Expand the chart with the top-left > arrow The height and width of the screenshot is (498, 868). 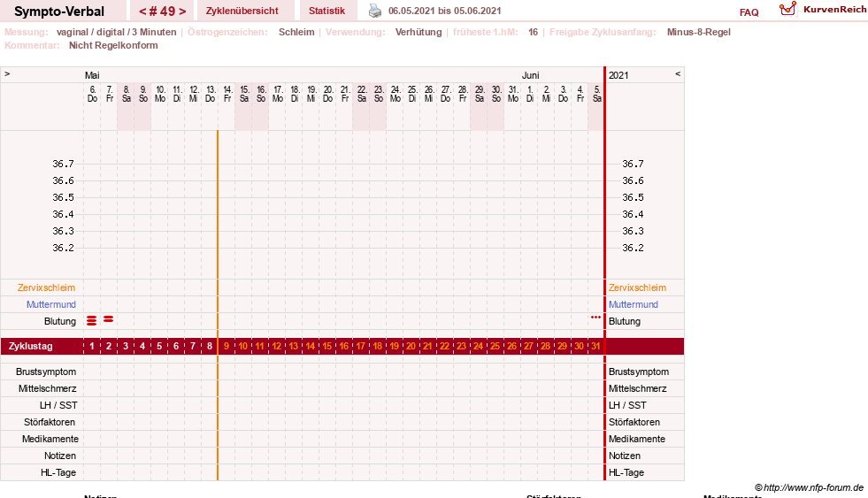tap(7, 73)
